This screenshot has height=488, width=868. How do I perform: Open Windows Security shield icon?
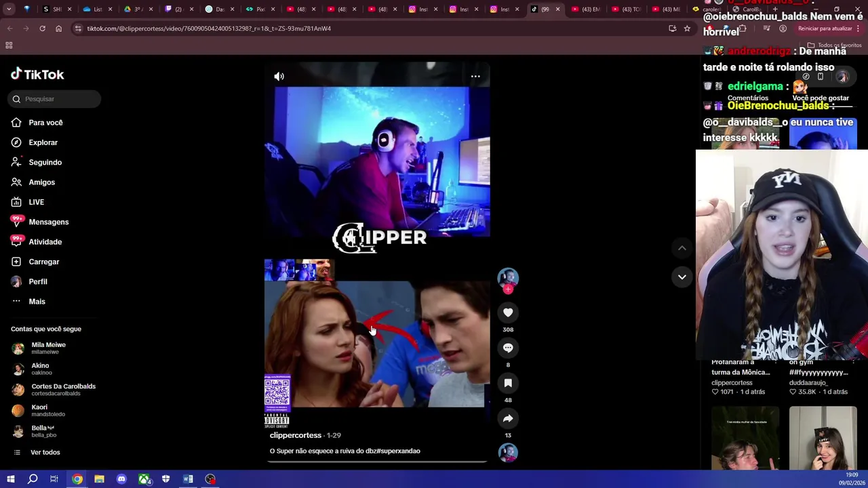point(165,479)
